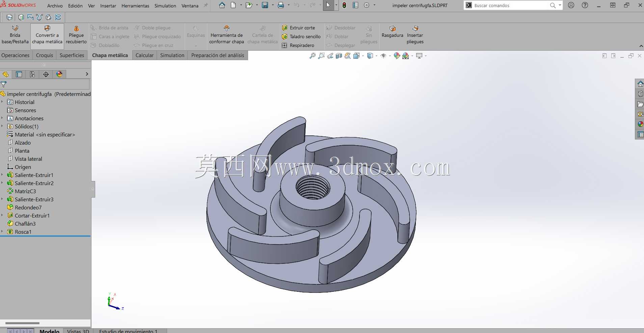This screenshot has height=333, width=644.
Task: Click the Brida base/Pestaña tool
Action: [15, 35]
